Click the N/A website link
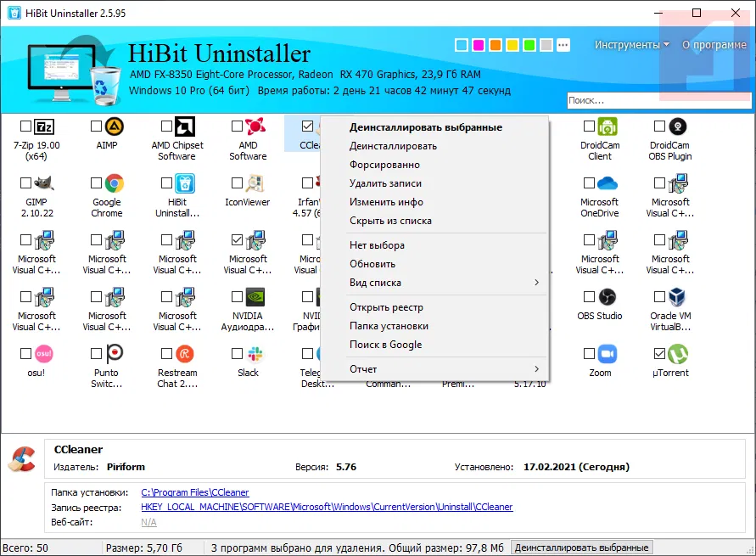The image size is (756, 556). (x=148, y=522)
